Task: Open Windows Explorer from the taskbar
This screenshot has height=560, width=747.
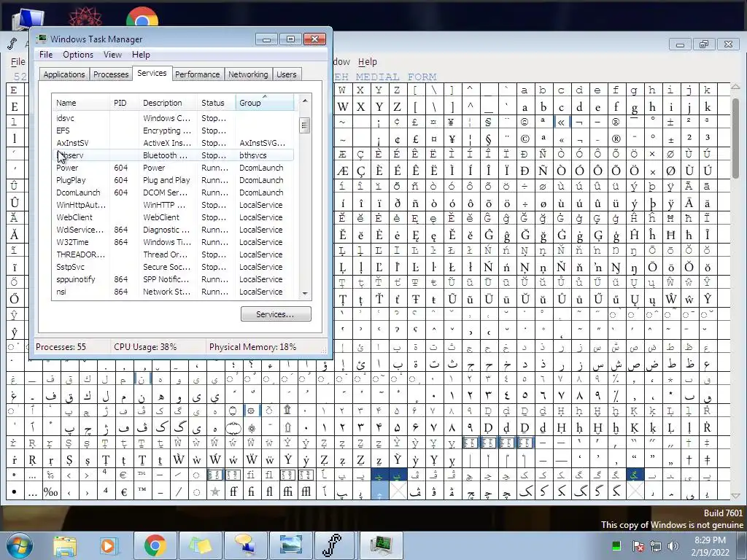Action: tap(65, 545)
